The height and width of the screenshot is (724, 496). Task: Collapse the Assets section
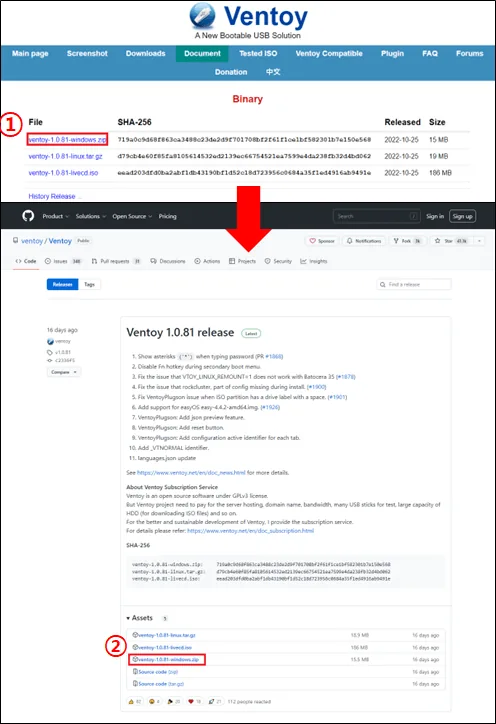point(139,618)
